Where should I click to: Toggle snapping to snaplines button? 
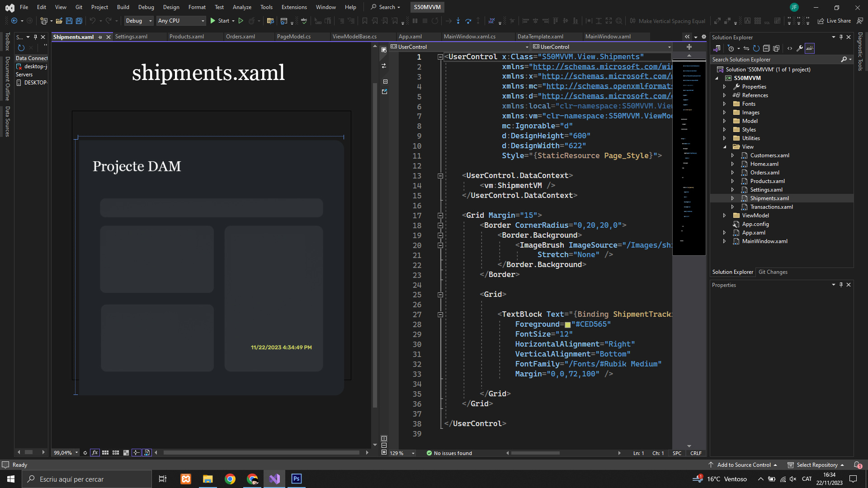pos(137,452)
